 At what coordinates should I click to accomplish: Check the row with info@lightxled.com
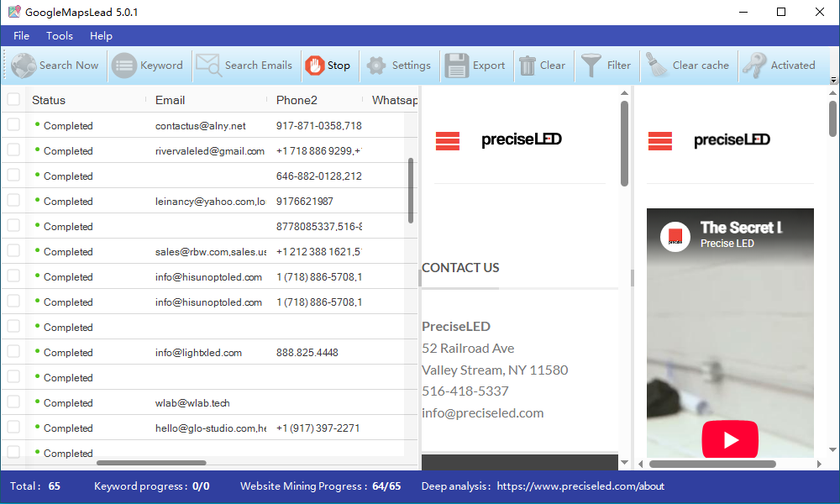pos(13,351)
